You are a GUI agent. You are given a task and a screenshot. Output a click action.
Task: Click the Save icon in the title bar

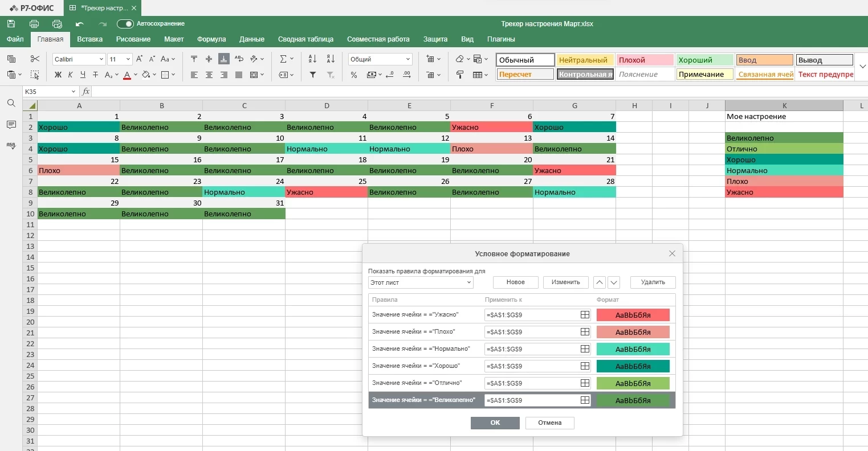pyautogui.click(x=11, y=24)
